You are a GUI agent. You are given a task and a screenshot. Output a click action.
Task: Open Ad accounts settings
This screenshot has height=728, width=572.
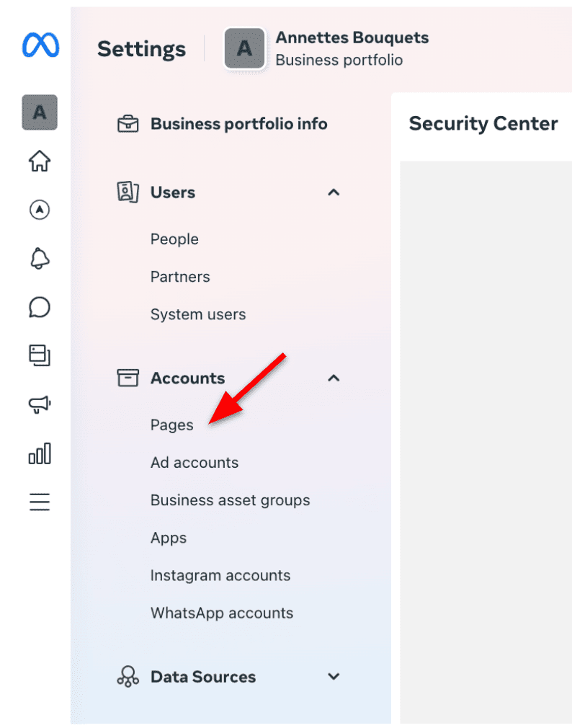195,462
